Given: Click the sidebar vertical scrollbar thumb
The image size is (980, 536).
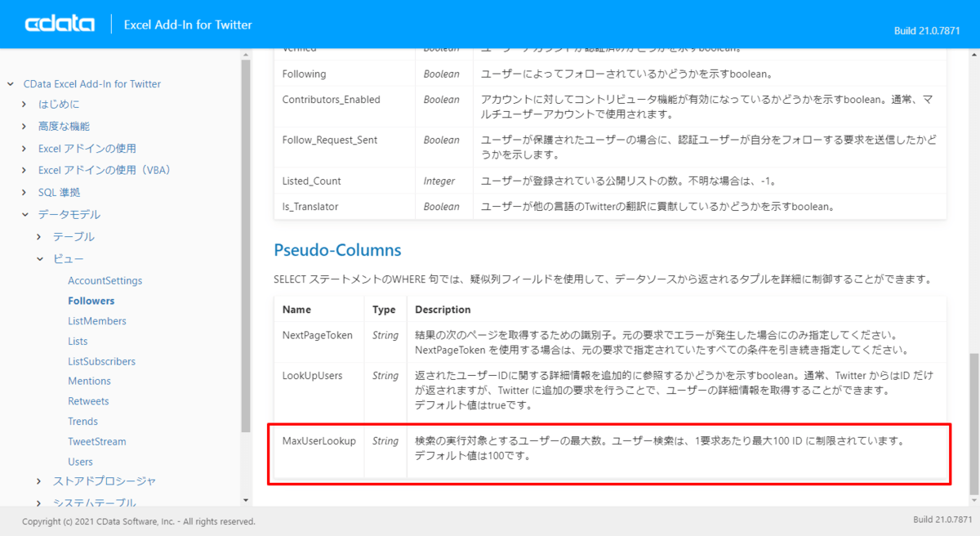Looking at the screenshot, I should point(246,245).
